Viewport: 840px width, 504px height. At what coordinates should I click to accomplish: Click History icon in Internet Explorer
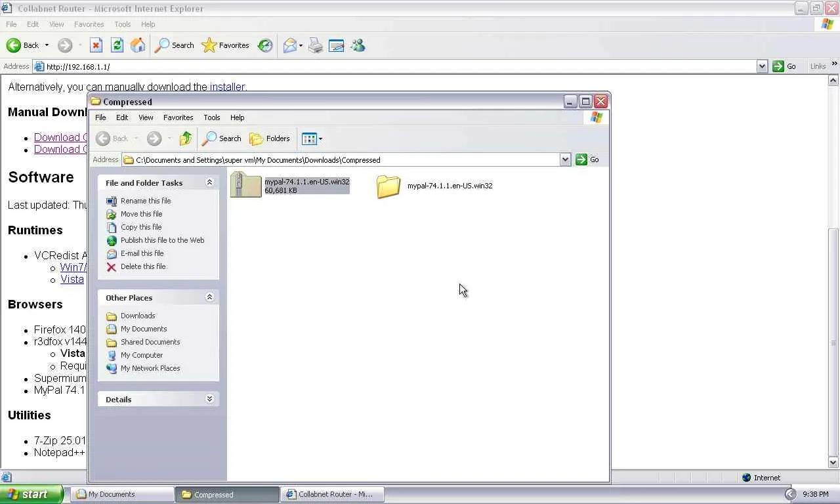[x=265, y=45]
